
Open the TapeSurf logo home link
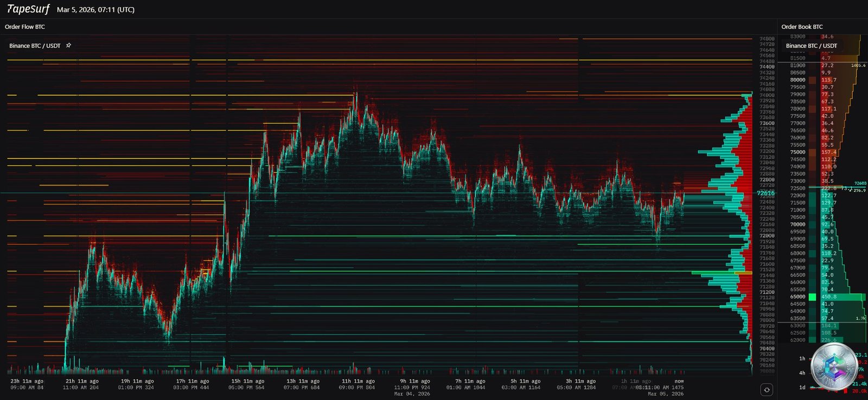[28, 9]
